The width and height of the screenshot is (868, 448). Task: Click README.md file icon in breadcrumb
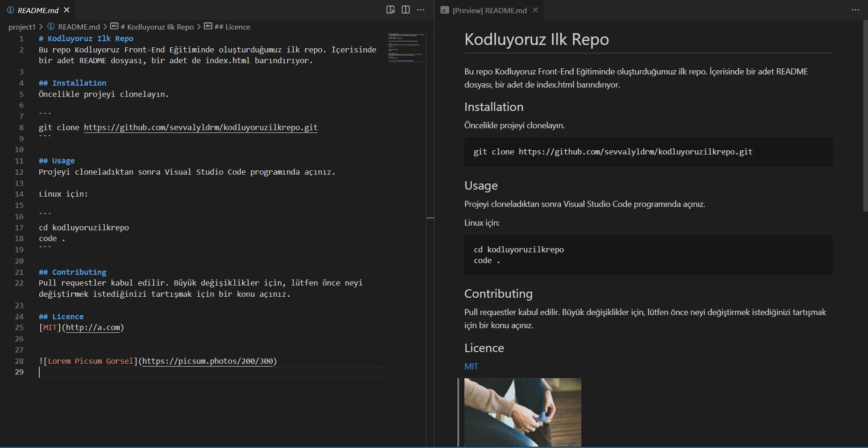coord(51,27)
